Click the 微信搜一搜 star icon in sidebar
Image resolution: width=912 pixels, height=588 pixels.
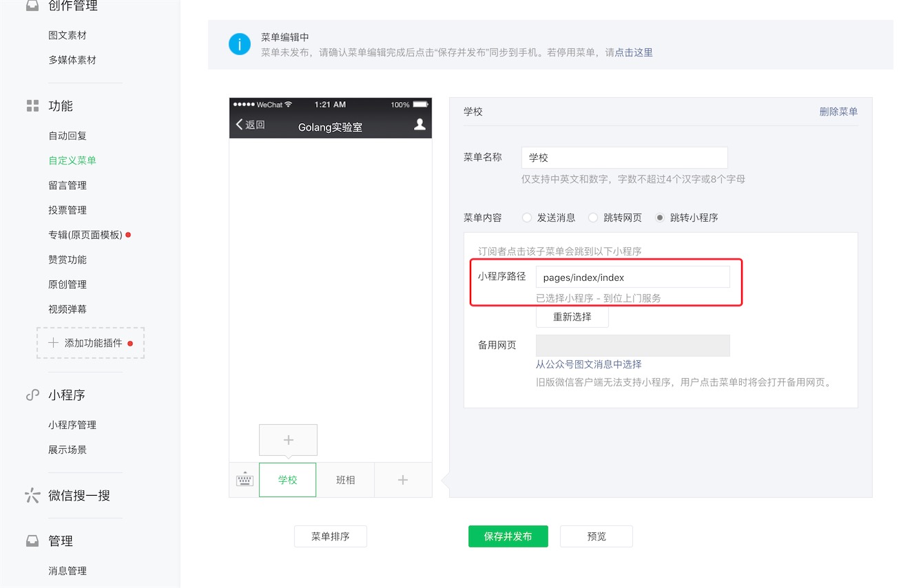32,496
